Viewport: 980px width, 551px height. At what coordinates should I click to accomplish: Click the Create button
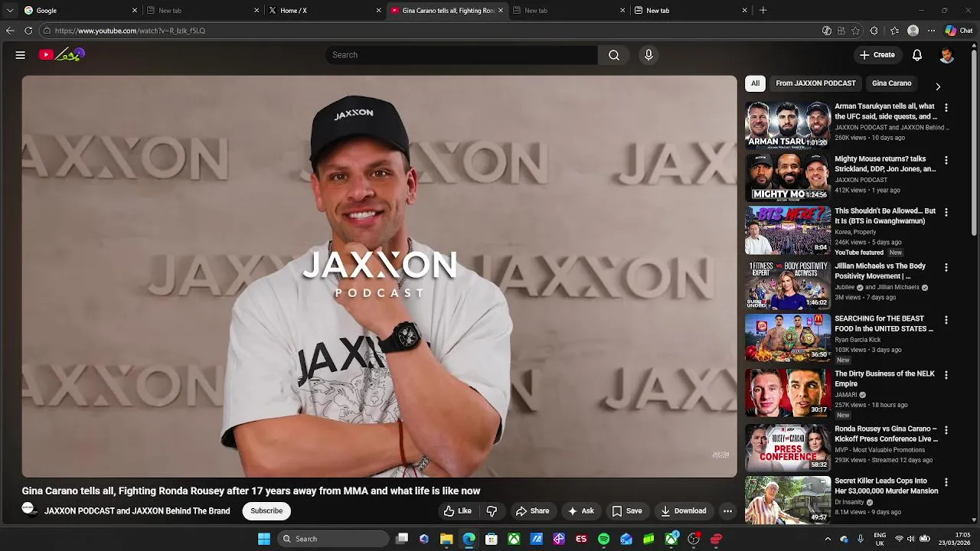877,55
